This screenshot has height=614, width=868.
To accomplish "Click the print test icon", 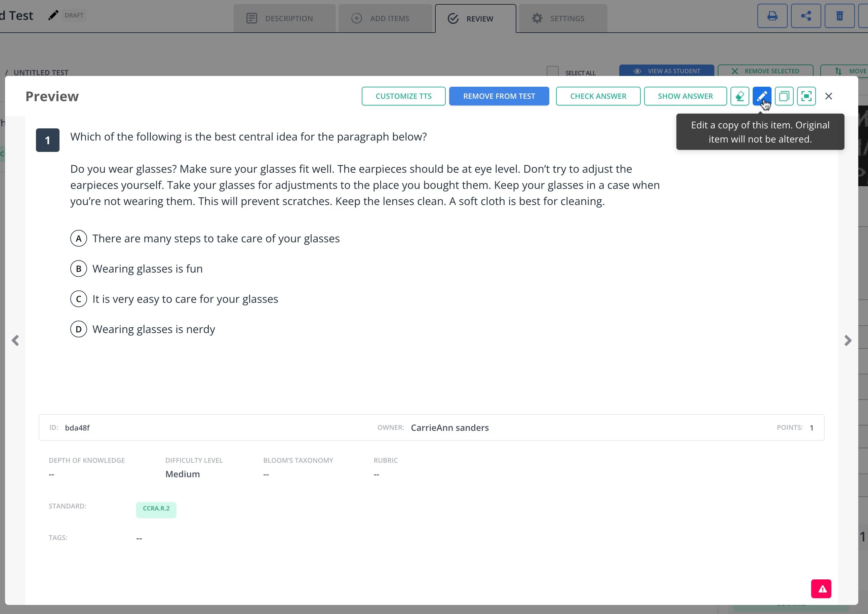I will [772, 16].
